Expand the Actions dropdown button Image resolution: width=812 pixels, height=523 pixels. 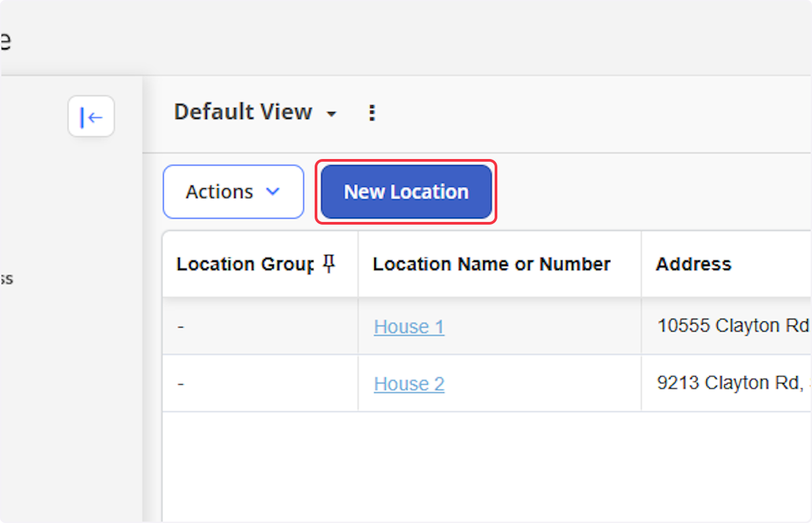click(233, 191)
